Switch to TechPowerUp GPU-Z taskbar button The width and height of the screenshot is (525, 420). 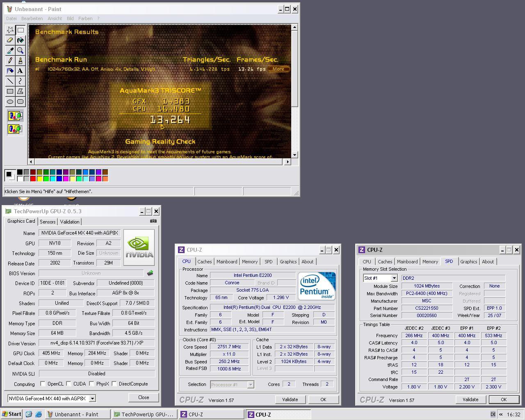pos(144,414)
